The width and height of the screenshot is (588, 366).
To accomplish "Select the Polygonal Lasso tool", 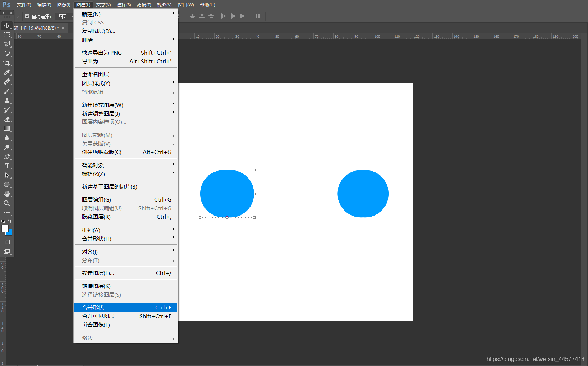I will [x=7, y=44].
